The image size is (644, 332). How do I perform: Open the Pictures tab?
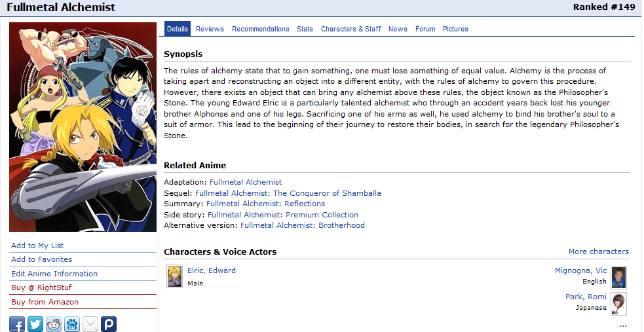pyautogui.click(x=455, y=29)
